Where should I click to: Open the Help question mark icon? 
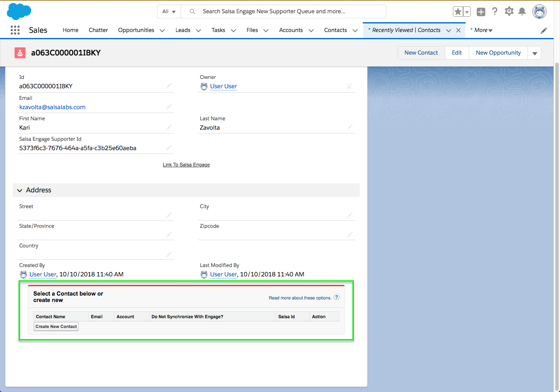point(495,12)
